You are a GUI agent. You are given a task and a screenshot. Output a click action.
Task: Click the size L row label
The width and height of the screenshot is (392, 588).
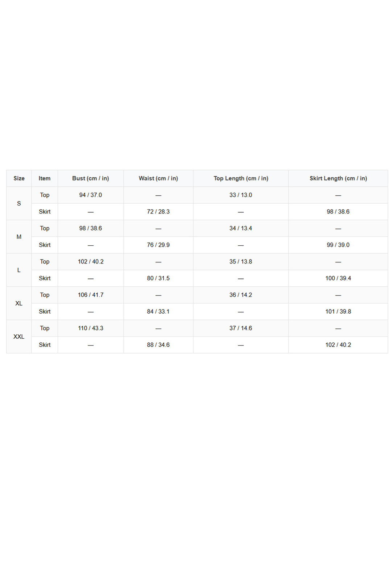pyautogui.click(x=19, y=270)
